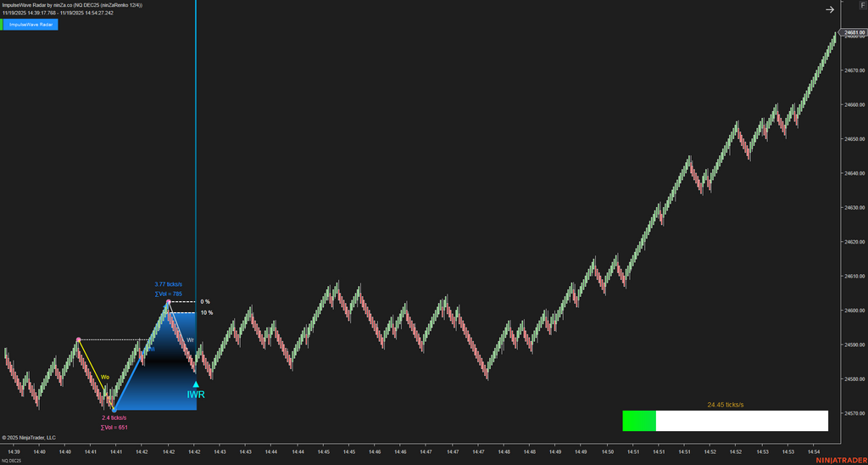This screenshot has height=465, width=868.
Task: Click the cyan IWR signal triangle
Action: pos(196,384)
